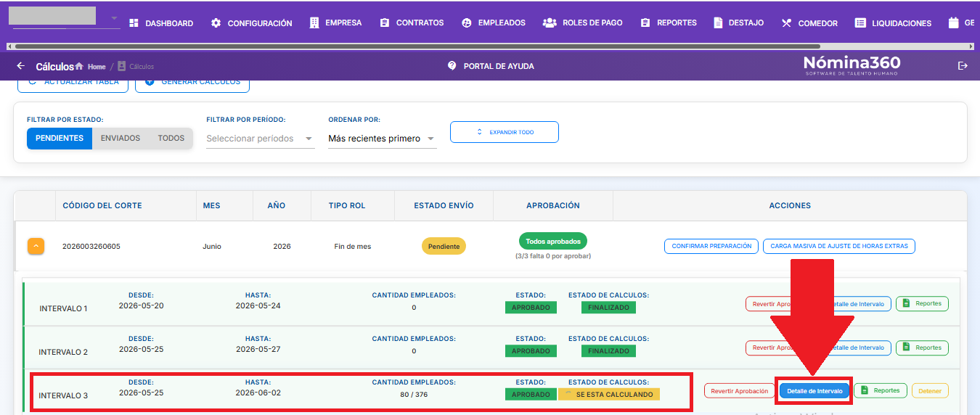
Task: Open the DESTAJO menu
Action: pos(738,23)
